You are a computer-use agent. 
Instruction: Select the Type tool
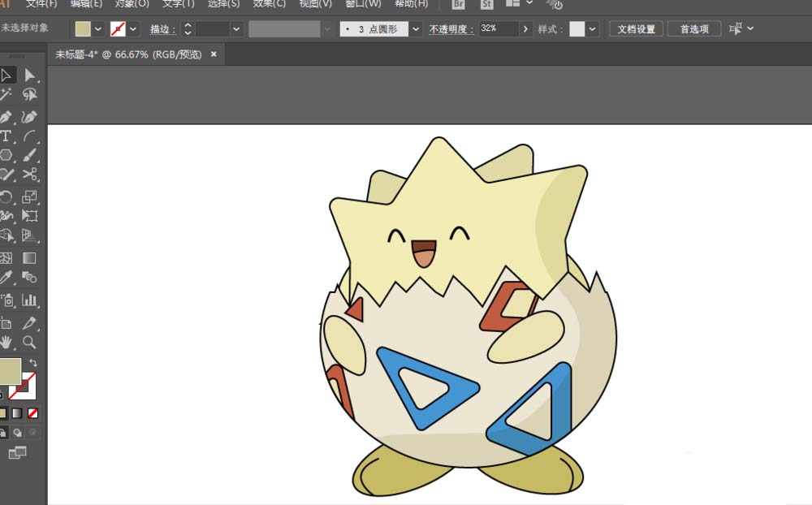pyautogui.click(x=6, y=136)
